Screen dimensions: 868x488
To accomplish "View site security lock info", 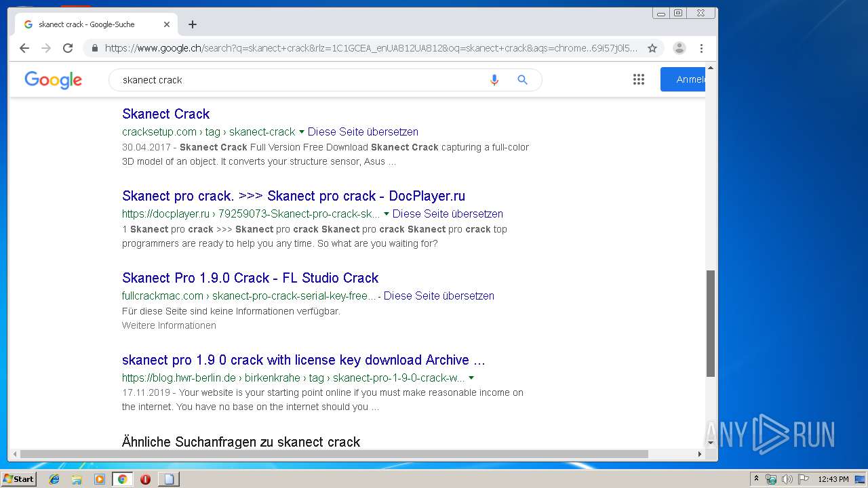I will (x=94, y=48).
